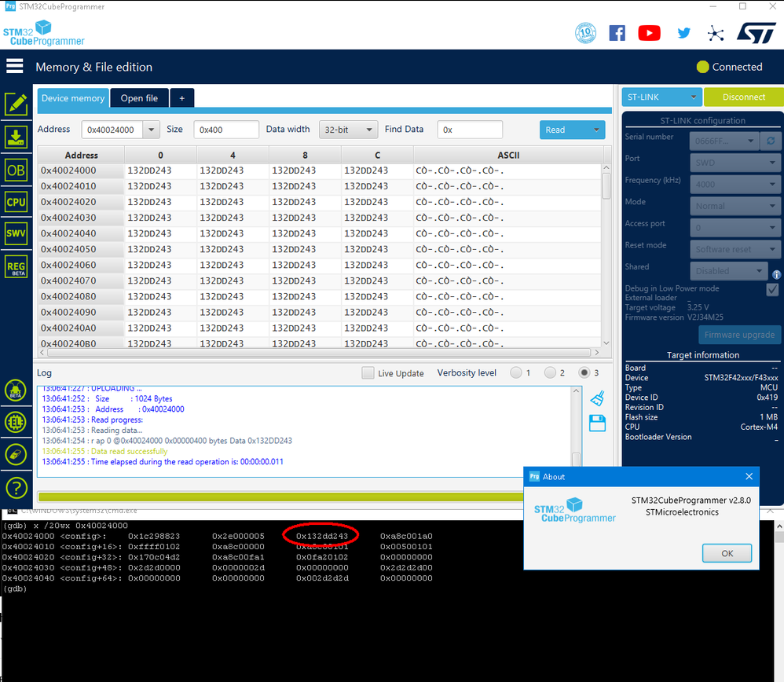The height and width of the screenshot is (682, 784).
Task: Open ST YouTube channel icon
Action: click(649, 34)
